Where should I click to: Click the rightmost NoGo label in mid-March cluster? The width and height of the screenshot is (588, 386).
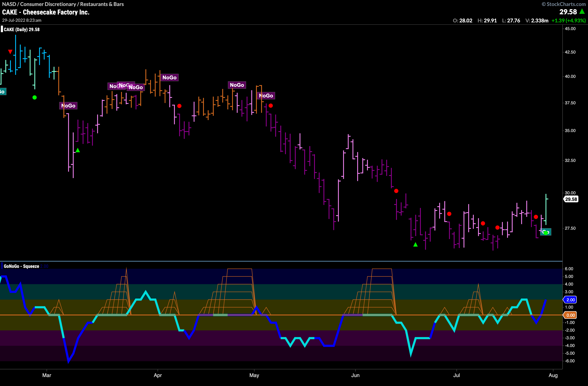[136, 87]
